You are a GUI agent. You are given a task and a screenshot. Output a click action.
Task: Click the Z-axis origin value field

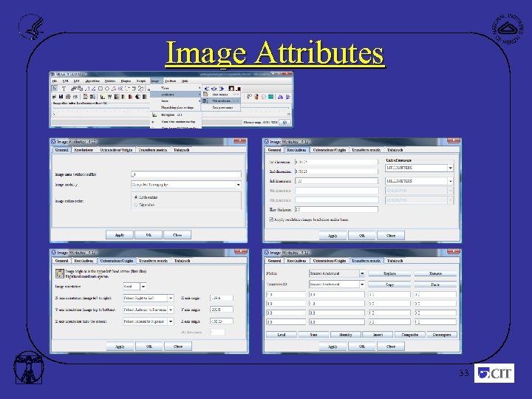click(222, 321)
